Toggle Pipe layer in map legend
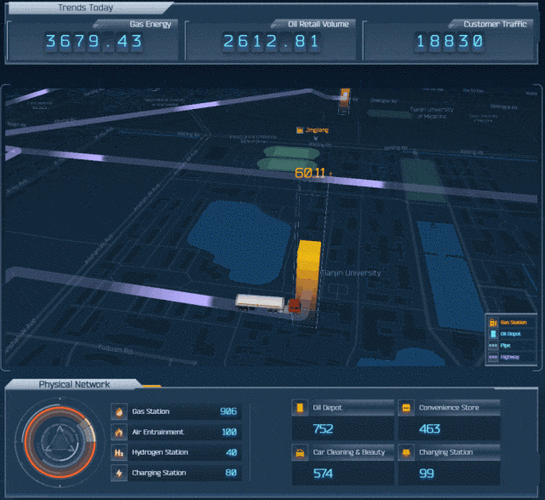 click(x=509, y=345)
